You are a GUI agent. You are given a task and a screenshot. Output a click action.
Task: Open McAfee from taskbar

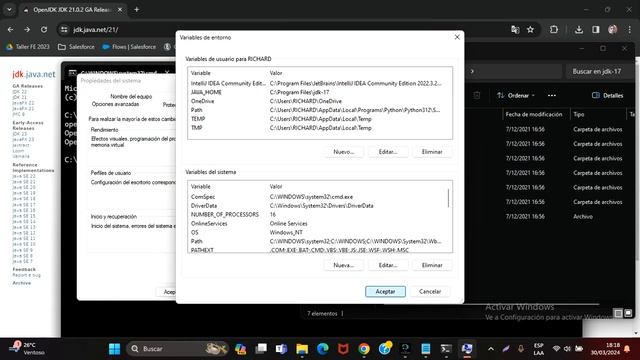pyautogui.click(x=343, y=349)
